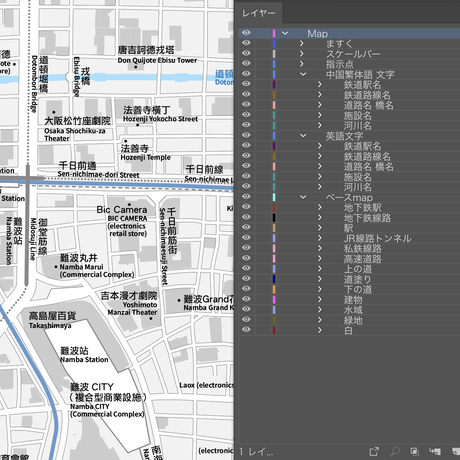The width and height of the screenshot is (460, 460).
Task: Expand the 上の道 sublayer arrow
Action: pyautogui.click(x=320, y=268)
